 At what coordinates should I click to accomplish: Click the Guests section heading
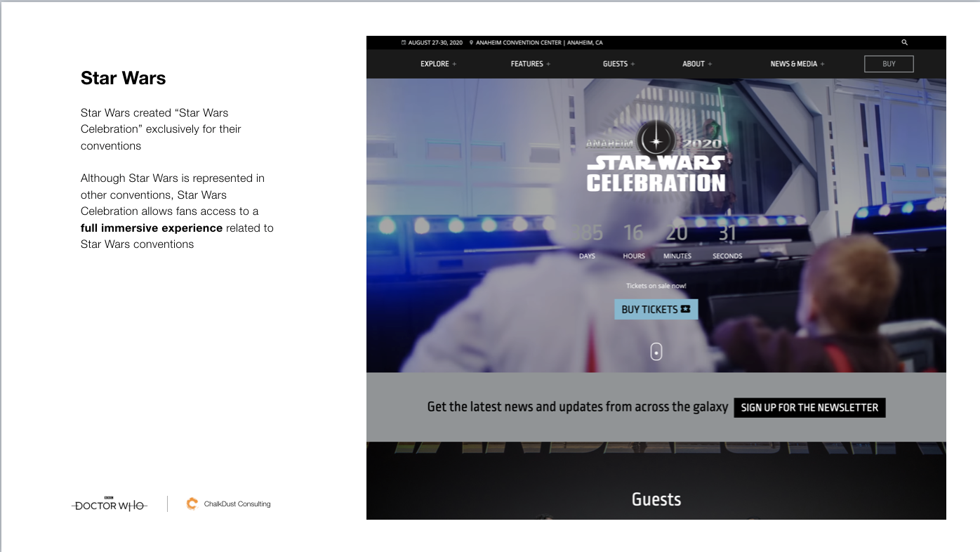[x=656, y=499]
